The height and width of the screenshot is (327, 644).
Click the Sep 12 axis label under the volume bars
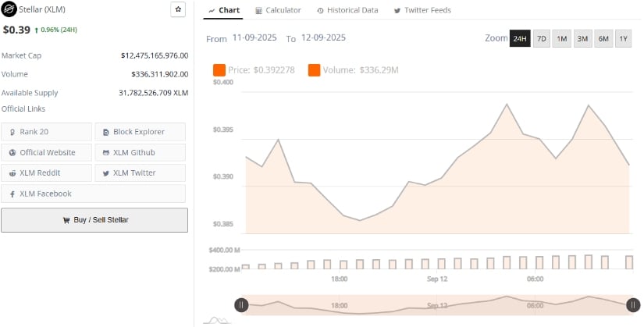[x=437, y=279]
